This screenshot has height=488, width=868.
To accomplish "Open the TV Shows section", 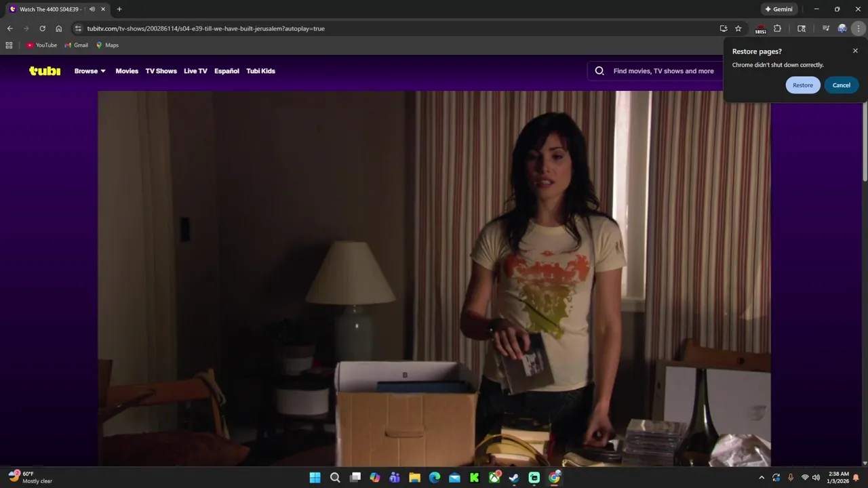I will (161, 70).
